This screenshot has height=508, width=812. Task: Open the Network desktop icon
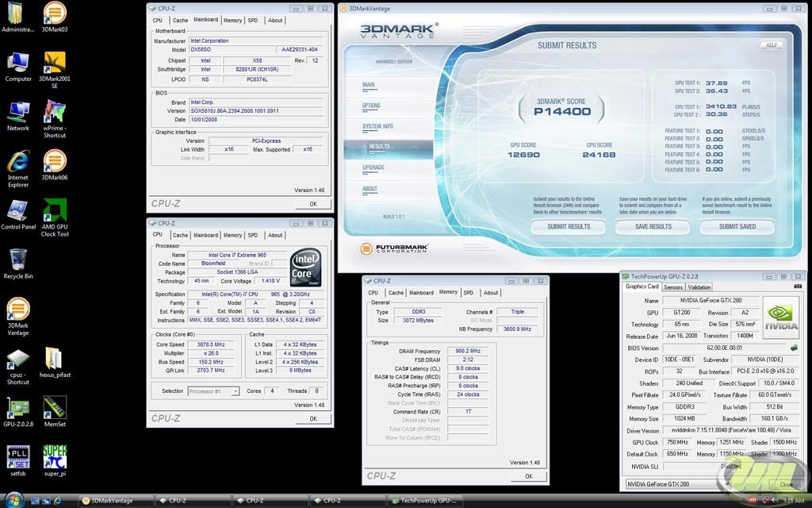[18, 116]
